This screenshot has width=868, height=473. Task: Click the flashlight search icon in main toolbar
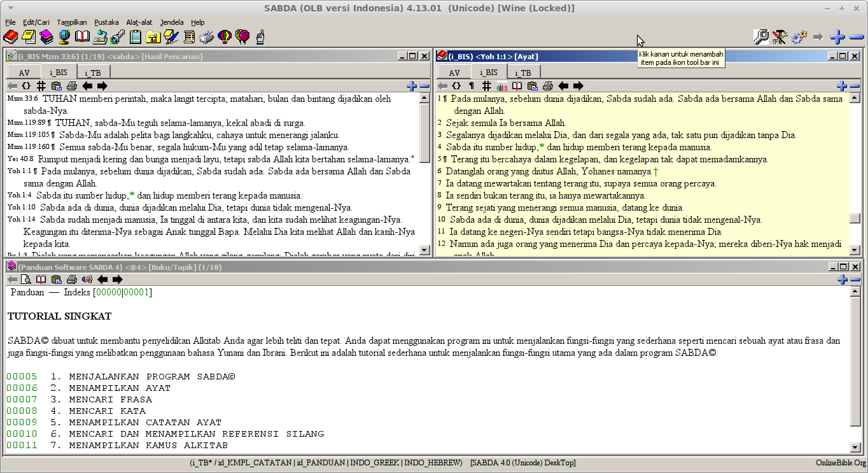117,37
